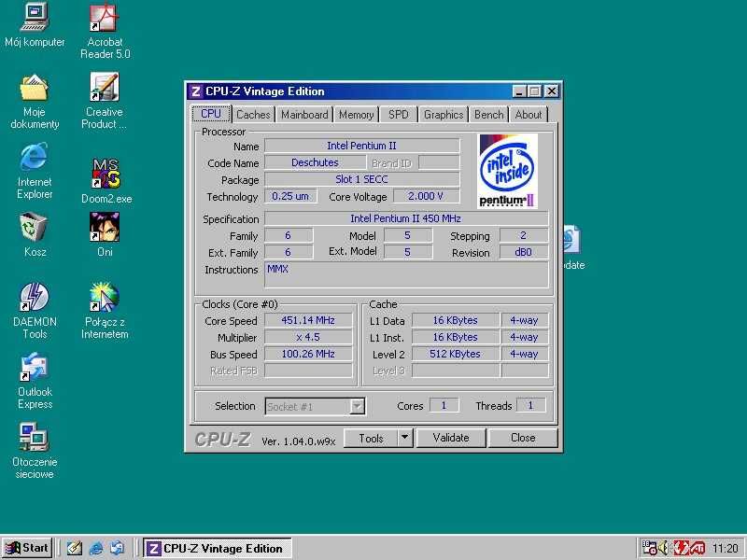
Task: Click the task scheduler tray icon
Action: coord(649,548)
